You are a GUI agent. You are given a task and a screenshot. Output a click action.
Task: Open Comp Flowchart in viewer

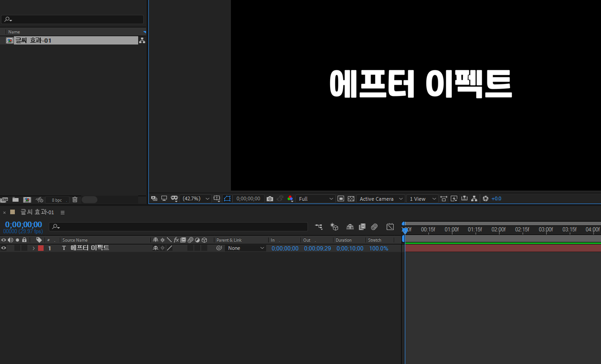pyautogui.click(x=474, y=198)
